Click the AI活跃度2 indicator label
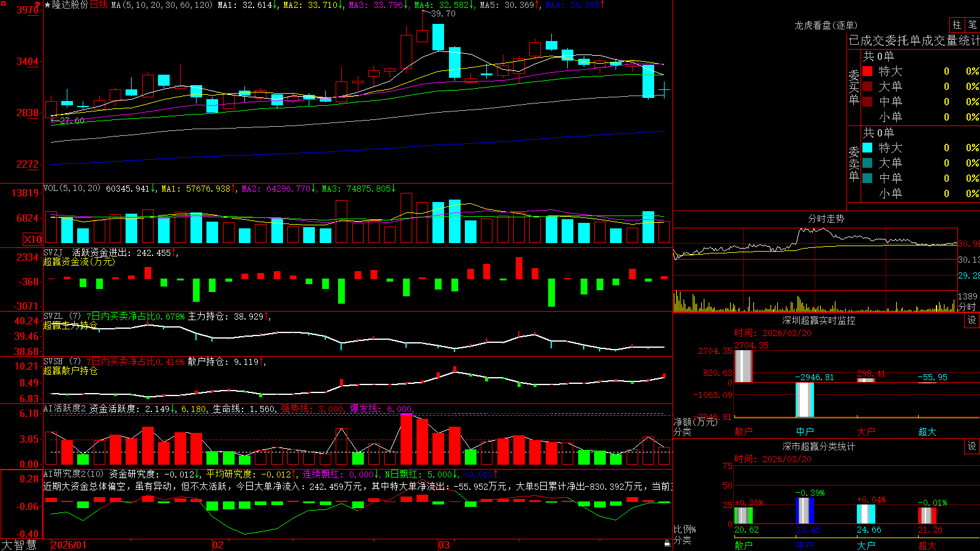This screenshot has width=980, height=551. tap(65, 408)
